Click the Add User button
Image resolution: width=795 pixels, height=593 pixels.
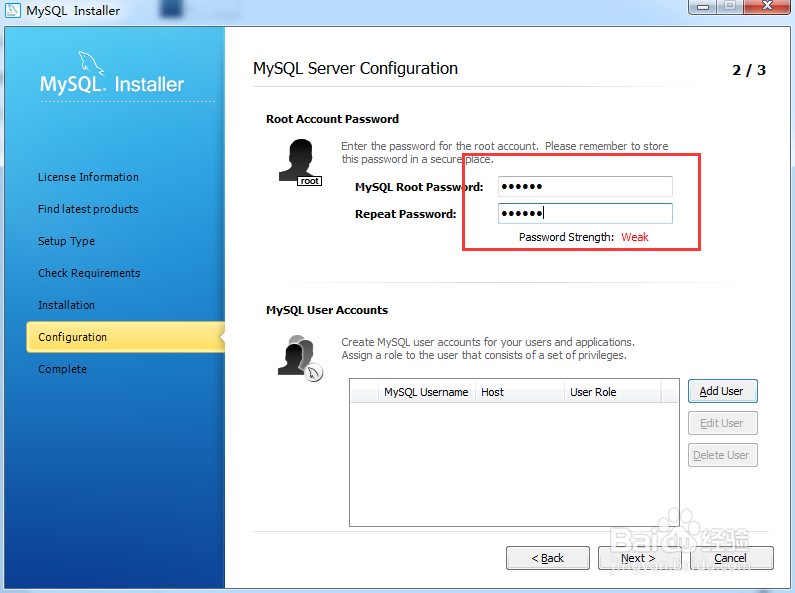722,391
